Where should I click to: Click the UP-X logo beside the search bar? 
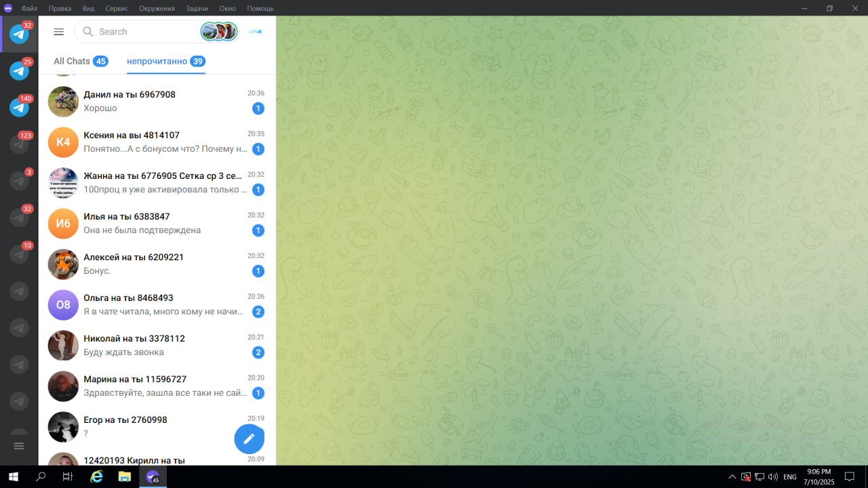point(256,32)
